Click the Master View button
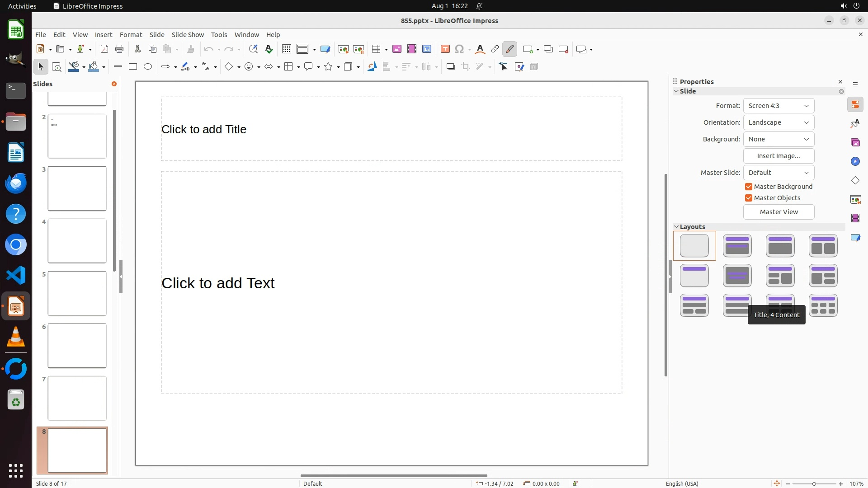Image resolution: width=868 pixels, height=488 pixels. tap(778, 212)
